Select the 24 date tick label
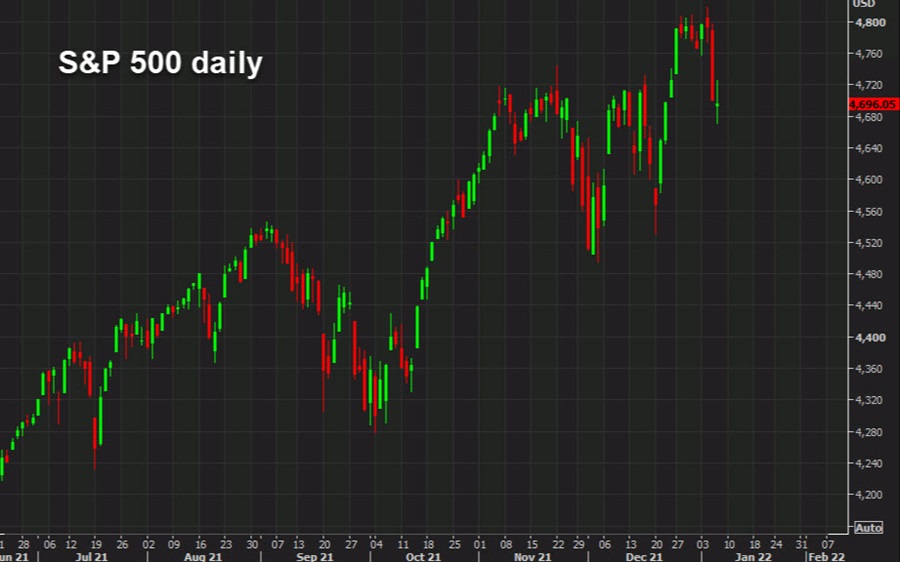 776,544
